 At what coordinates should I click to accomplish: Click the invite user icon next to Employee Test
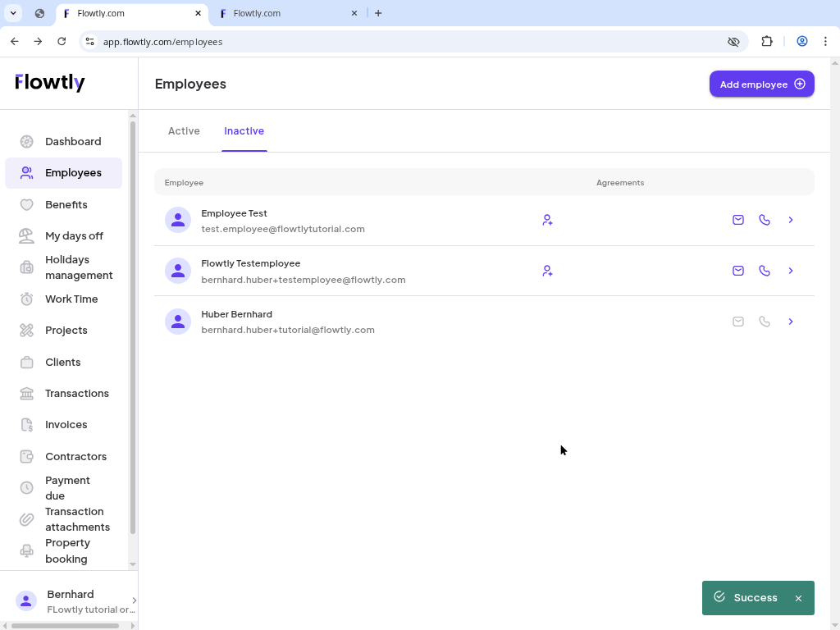tap(547, 220)
